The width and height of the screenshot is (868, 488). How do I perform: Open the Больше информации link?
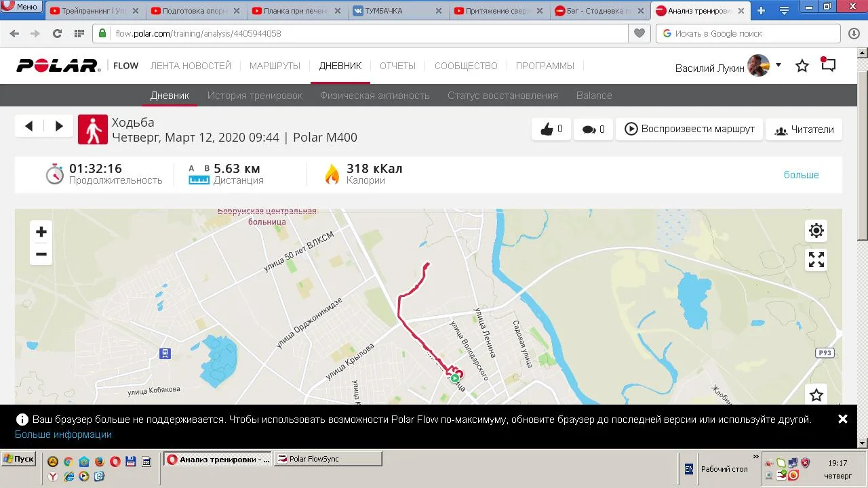click(63, 434)
